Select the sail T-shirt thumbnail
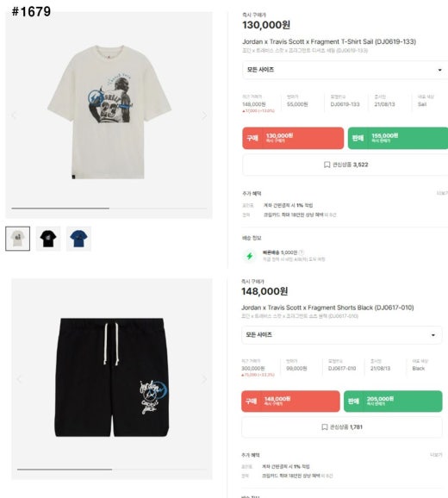The width and height of the screenshot is (448, 498). click(x=18, y=239)
